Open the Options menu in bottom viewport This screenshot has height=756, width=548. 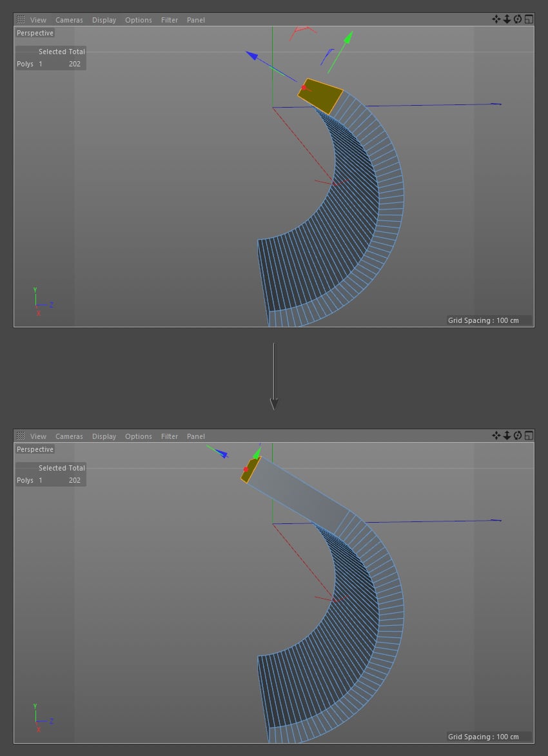coord(139,436)
